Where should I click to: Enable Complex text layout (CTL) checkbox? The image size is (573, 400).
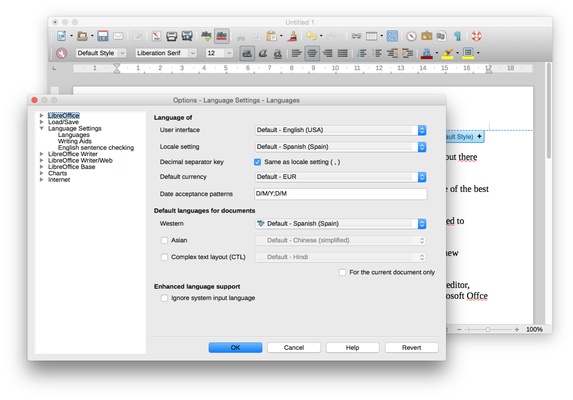coord(164,257)
